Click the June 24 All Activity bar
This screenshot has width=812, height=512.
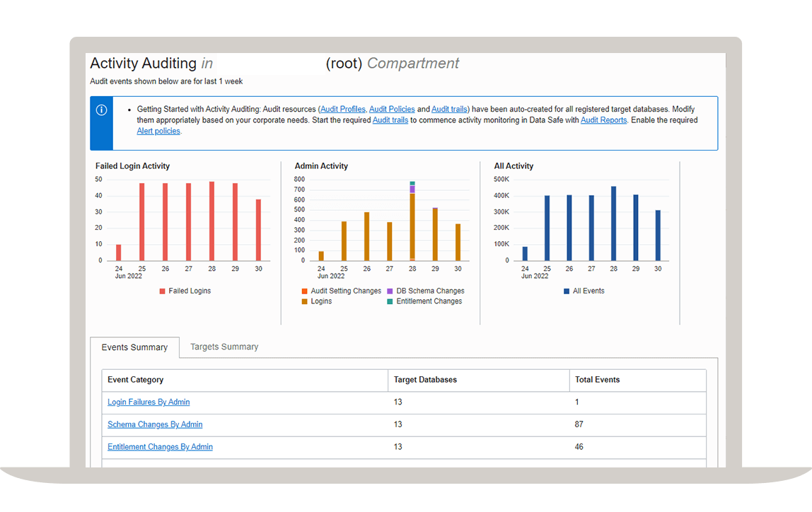coord(525,254)
